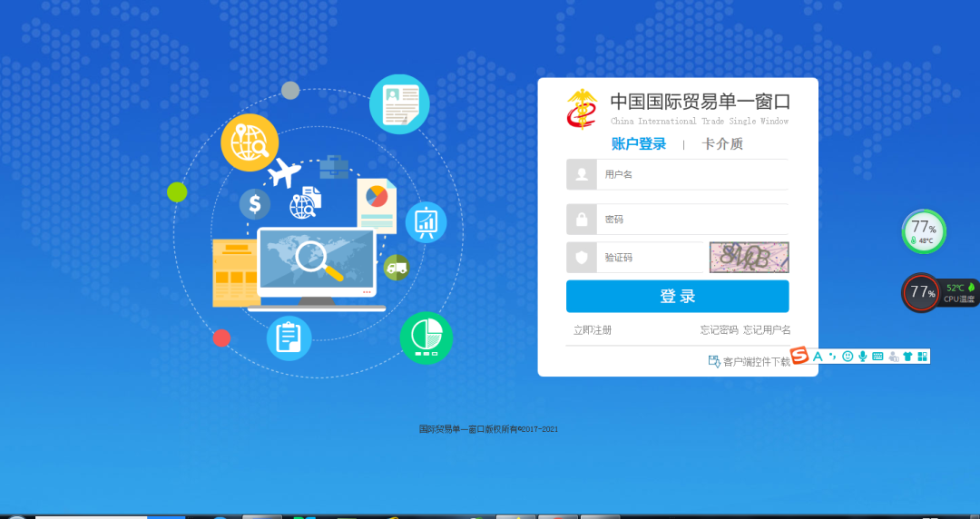
Task: Click the green pie chart icon
Action: pyautogui.click(x=426, y=338)
